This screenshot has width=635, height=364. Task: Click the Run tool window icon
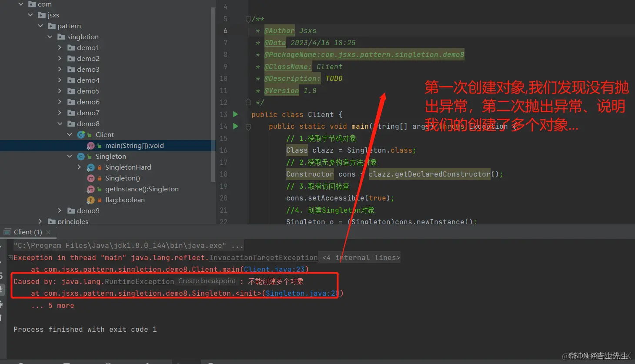(x=7, y=232)
